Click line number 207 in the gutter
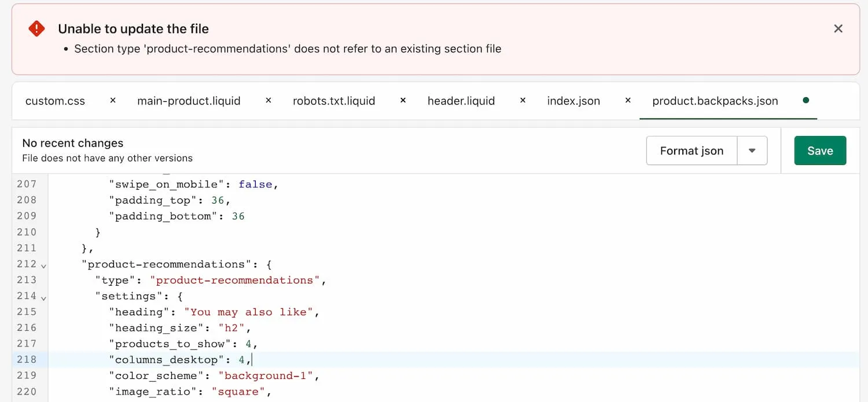Screen dimensions: 868x402 (27, 184)
